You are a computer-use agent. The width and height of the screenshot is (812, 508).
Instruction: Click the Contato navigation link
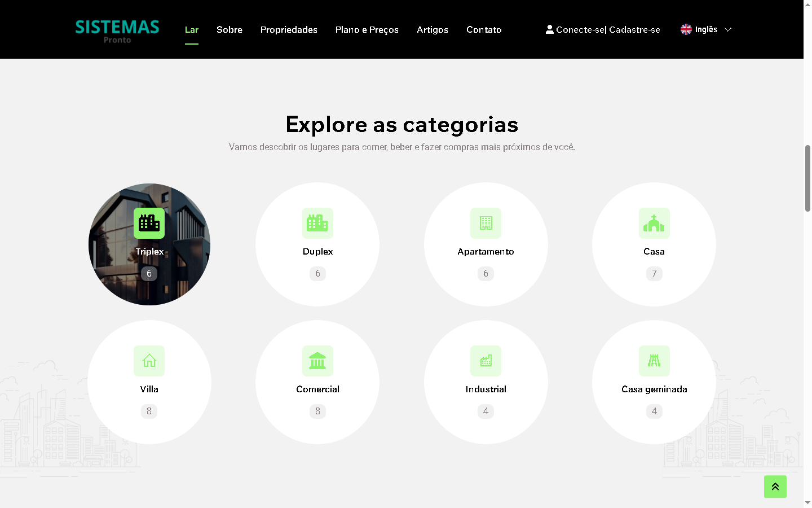tap(484, 29)
